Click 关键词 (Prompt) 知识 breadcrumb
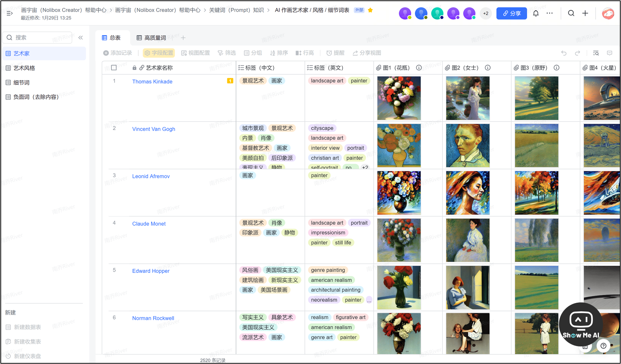The width and height of the screenshot is (621, 364). 236,10
